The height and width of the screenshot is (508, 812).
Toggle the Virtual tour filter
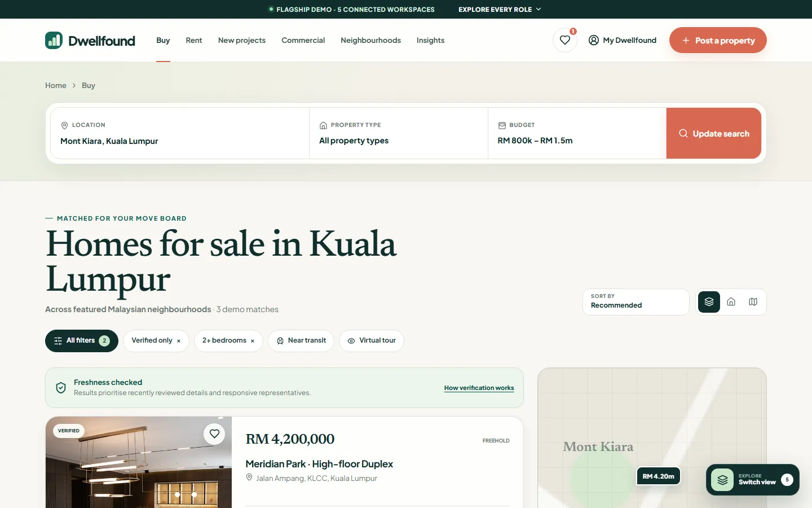coord(372,340)
